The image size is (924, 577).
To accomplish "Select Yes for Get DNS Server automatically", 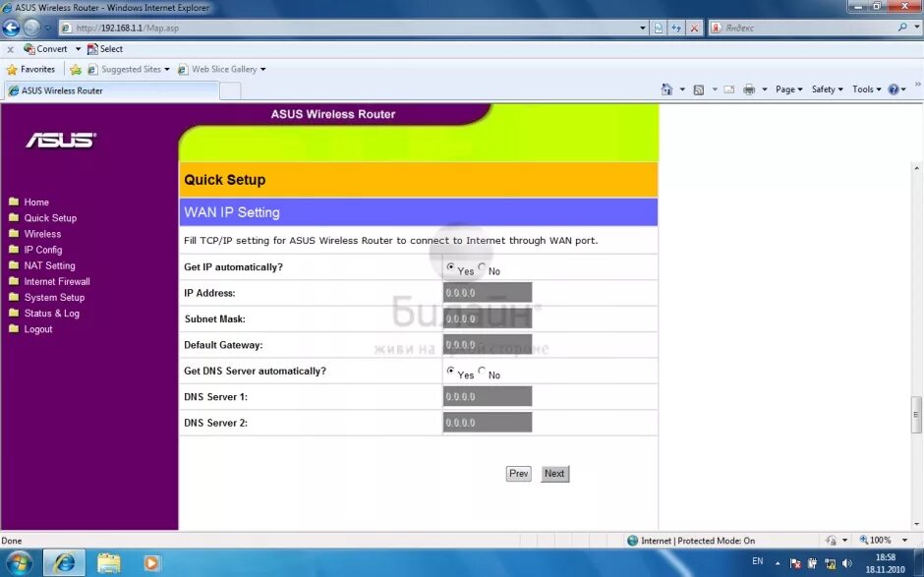I will coord(451,371).
